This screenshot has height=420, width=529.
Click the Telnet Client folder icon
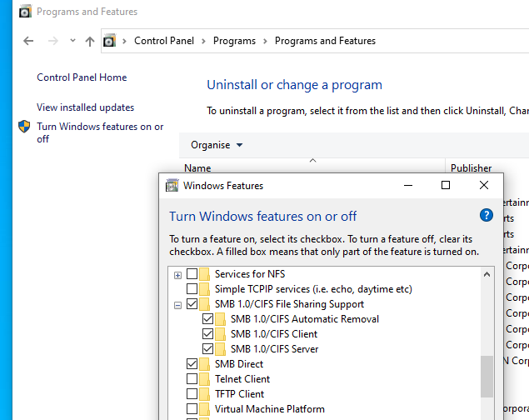pyautogui.click(x=205, y=379)
